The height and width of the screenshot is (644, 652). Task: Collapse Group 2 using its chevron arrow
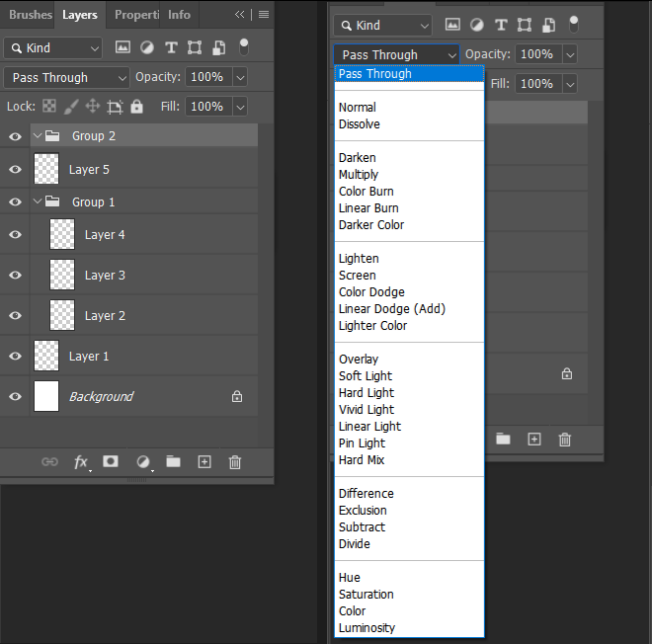[38, 136]
